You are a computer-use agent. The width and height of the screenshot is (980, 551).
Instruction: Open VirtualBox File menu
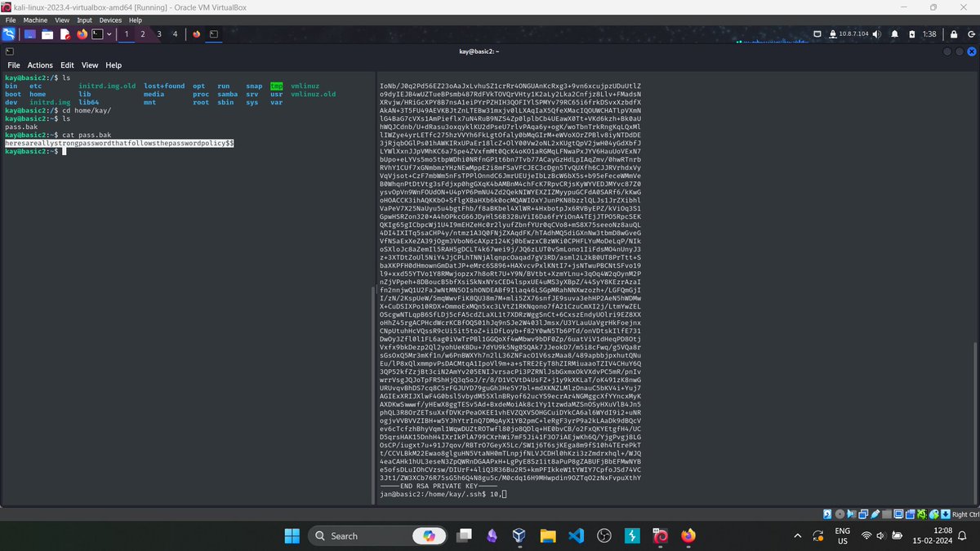click(x=11, y=20)
